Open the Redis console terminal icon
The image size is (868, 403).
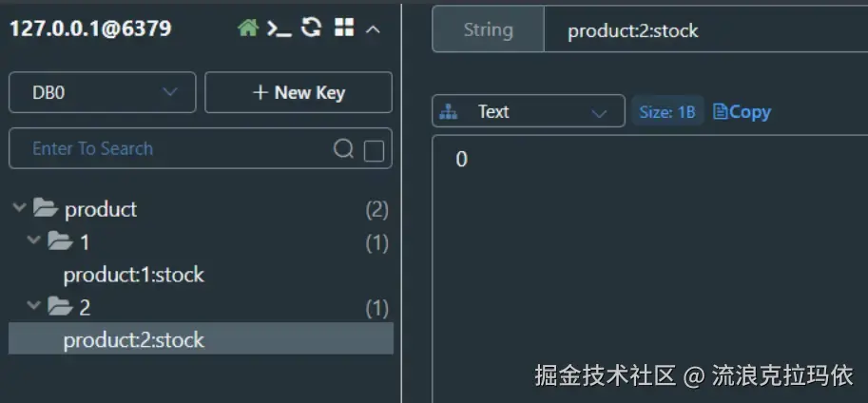point(279,29)
